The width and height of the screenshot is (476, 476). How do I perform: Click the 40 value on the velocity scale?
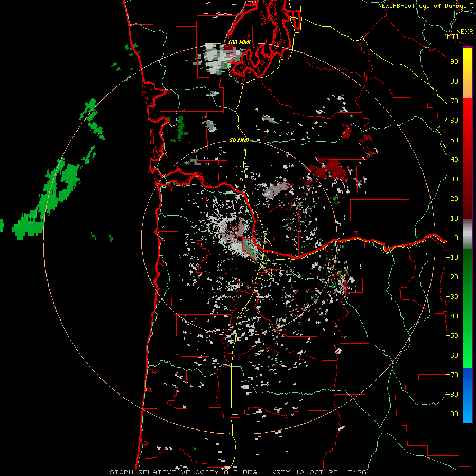point(454,160)
